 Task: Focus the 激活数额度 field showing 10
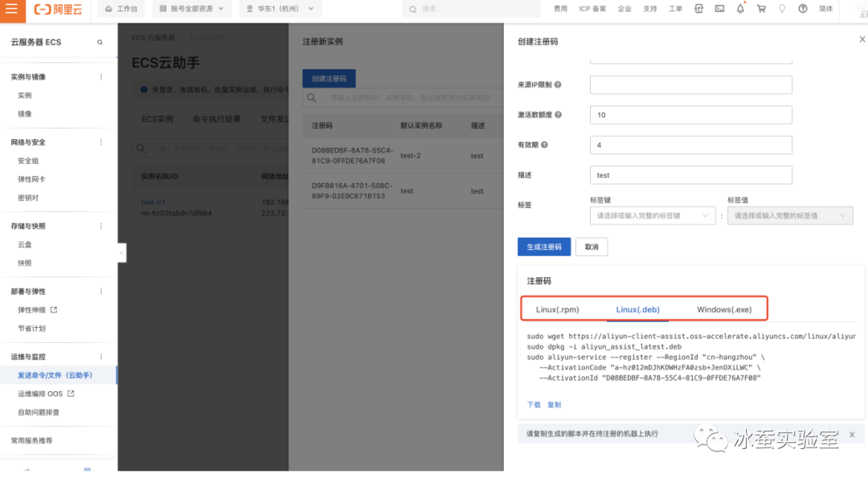pyautogui.click(x=691, y=115)
